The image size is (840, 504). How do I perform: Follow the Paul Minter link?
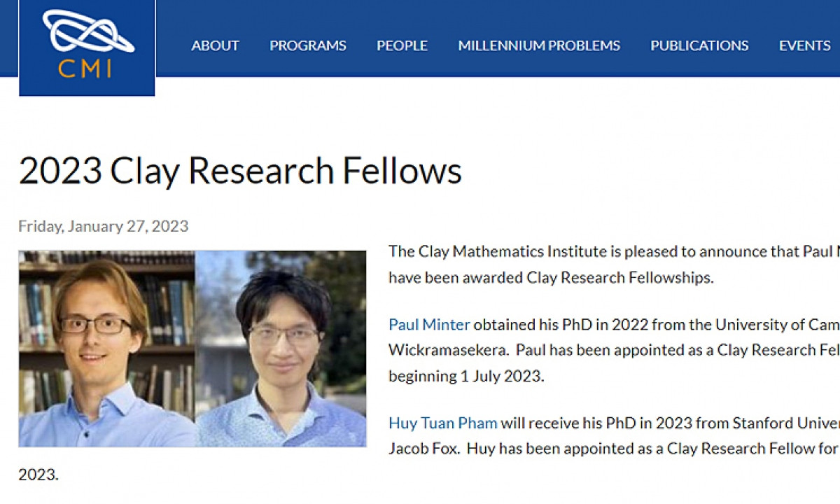[x=429, y=325]
